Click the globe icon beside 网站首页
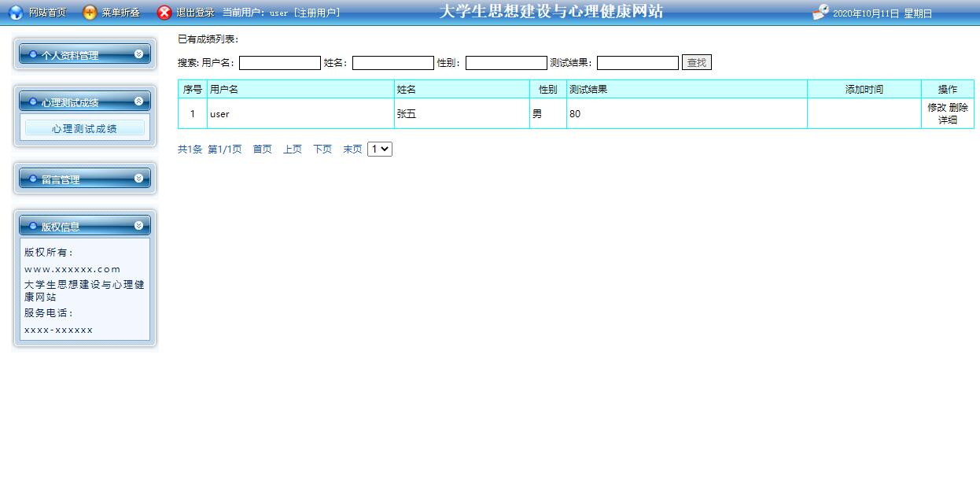This screenshot has width=980, height=491. [x=16, y=11]
